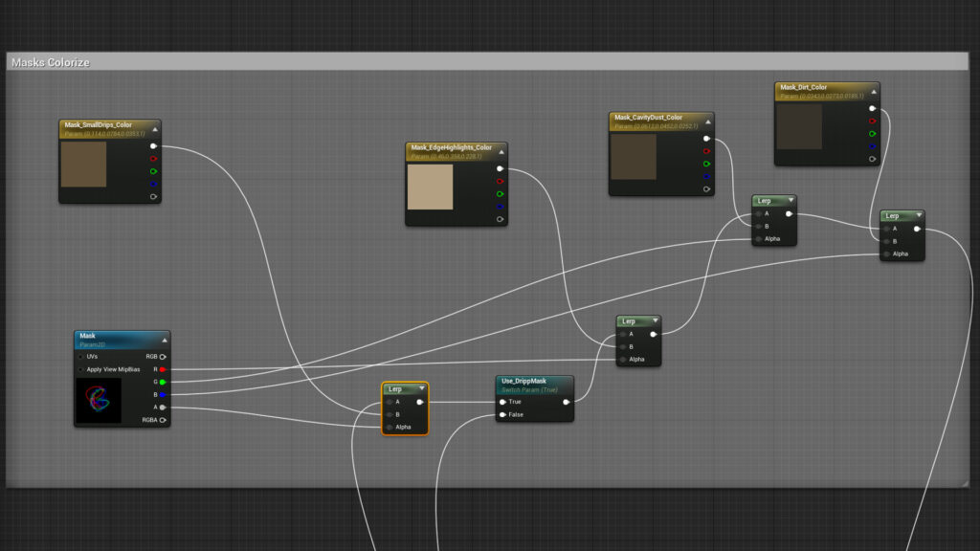The width and height of the screenshot is (980, 551).
Task: Click the green G output pin of the Mask node
Action: 162,383
